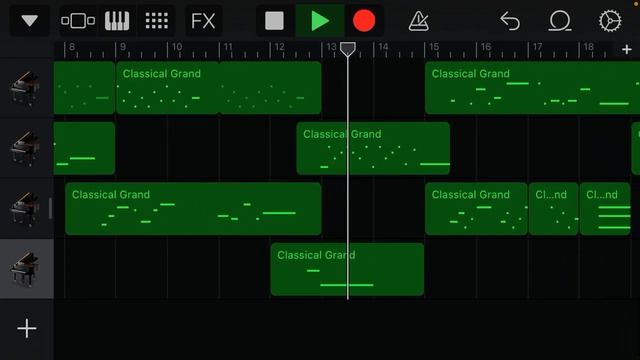Toggle the metronome on or off

(418, 20)
